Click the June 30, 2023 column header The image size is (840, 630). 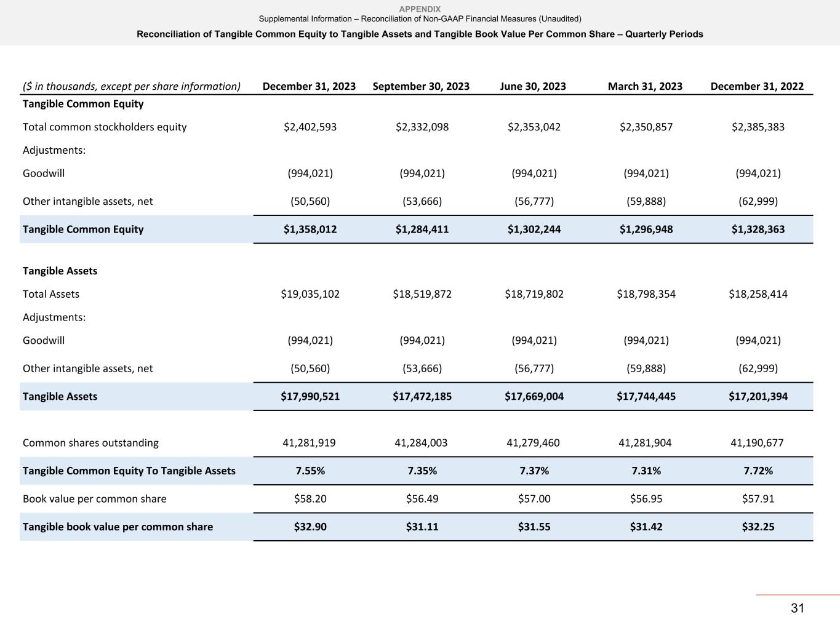tap(533, 86)
